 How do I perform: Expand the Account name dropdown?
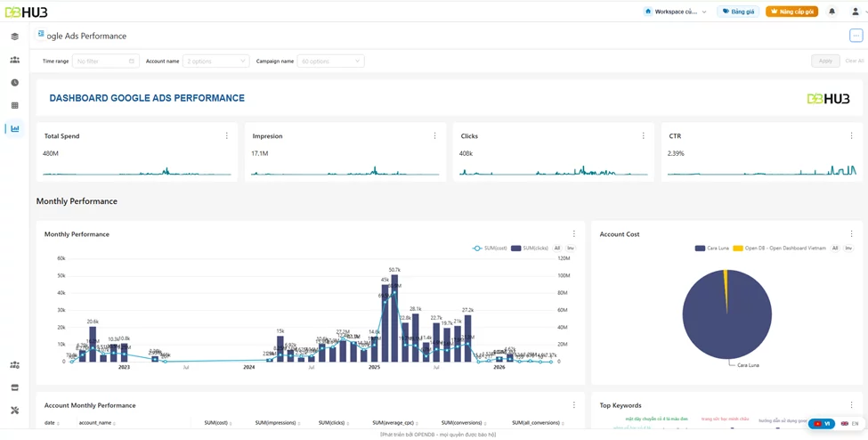click(216, 61)
